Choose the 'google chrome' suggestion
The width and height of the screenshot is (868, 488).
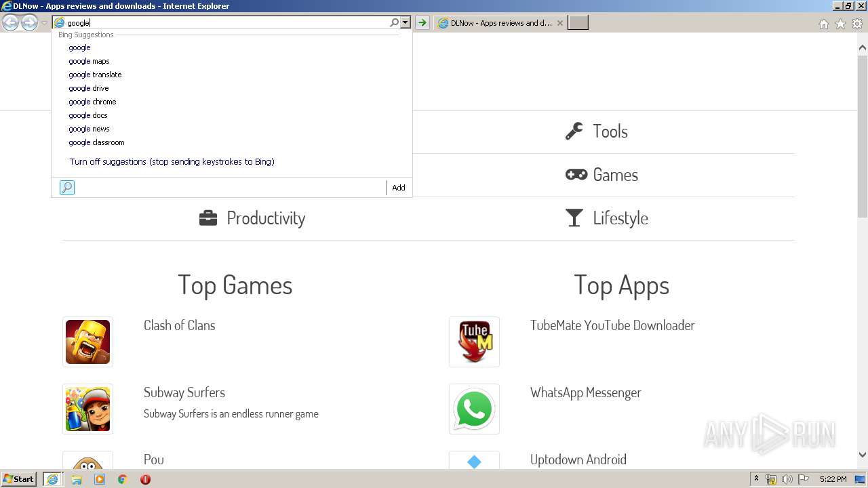[233, 102]
